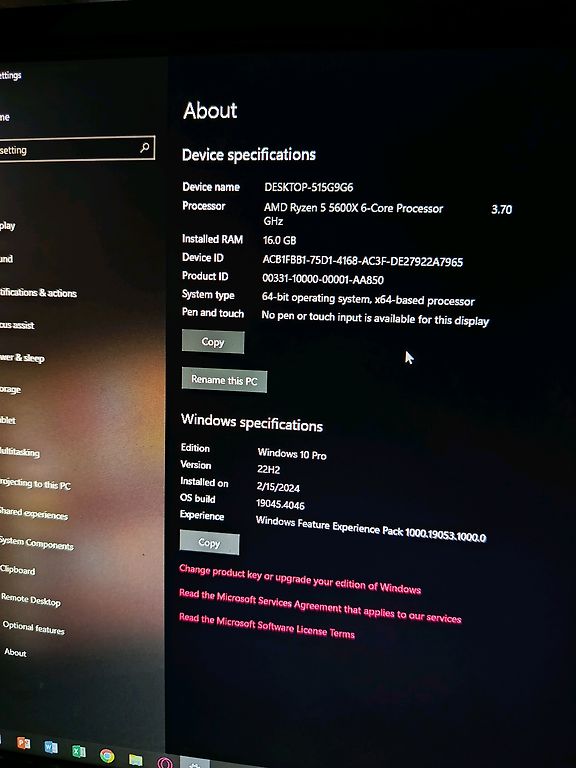Screen dimensions: 576x768
Task: Select Projecting to this PC
Action: (35, 484)
